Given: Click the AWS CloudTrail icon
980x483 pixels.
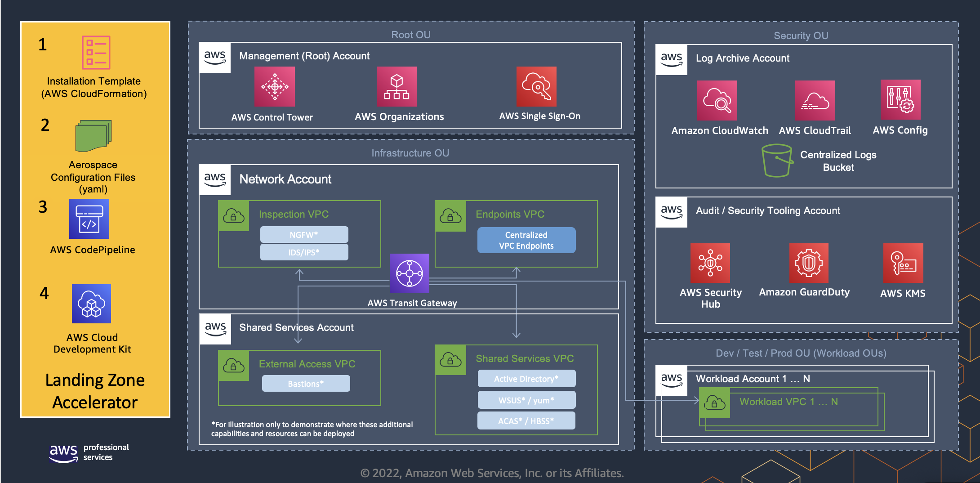Looking at the screenshot, I should click(x=815, y=100).
